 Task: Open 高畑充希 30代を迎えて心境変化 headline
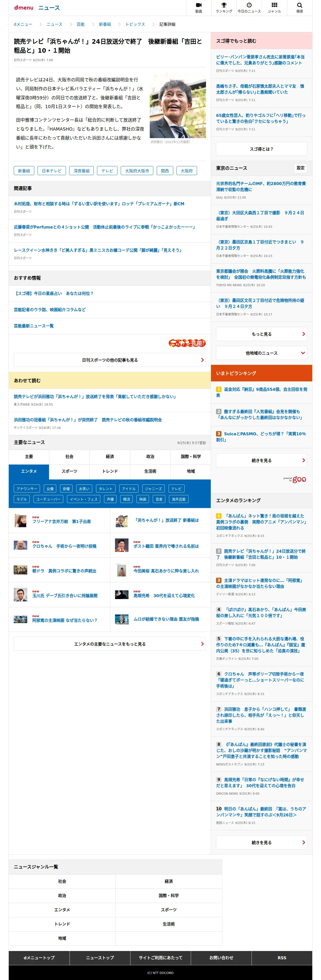[164, 595]
